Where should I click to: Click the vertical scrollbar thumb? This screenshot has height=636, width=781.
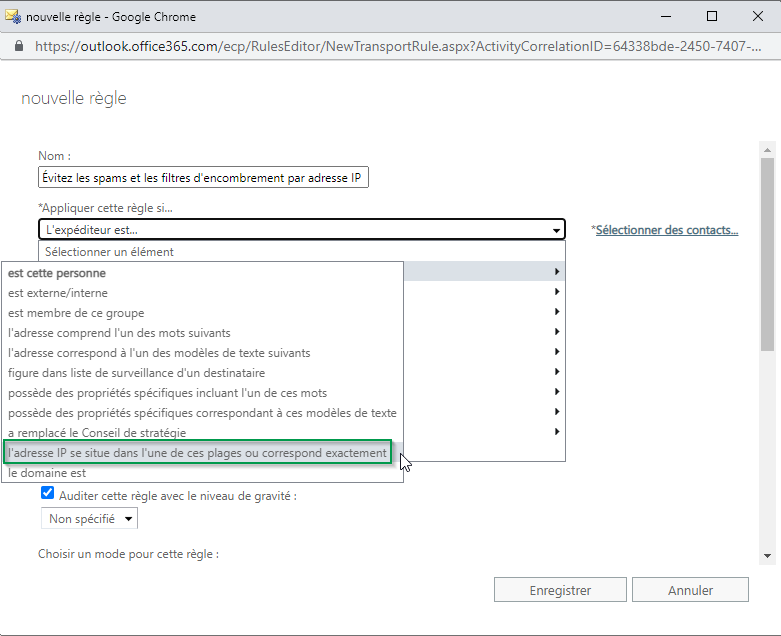[x=767, y=255]
